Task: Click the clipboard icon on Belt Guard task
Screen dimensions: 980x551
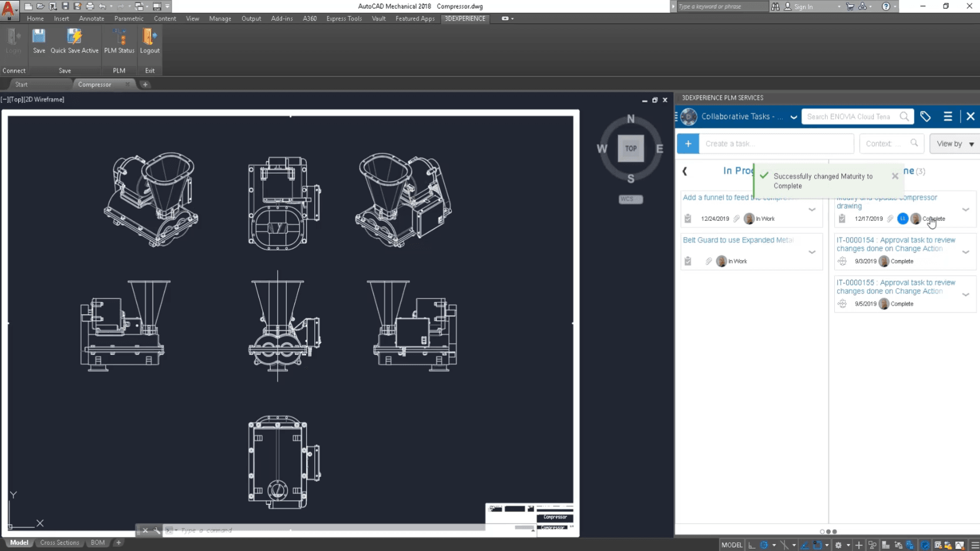Action: click(x=688, y=261)
